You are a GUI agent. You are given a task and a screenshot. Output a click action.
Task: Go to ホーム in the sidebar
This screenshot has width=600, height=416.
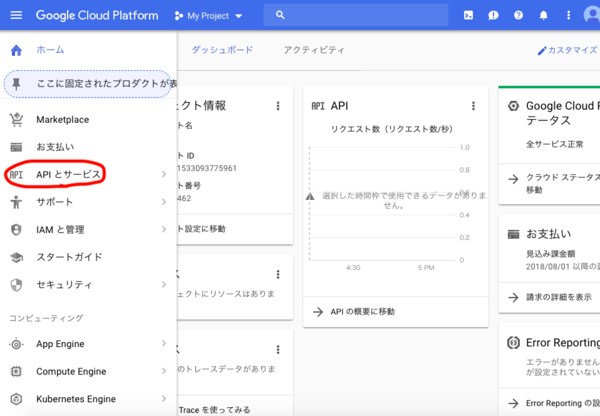point(50,50)
